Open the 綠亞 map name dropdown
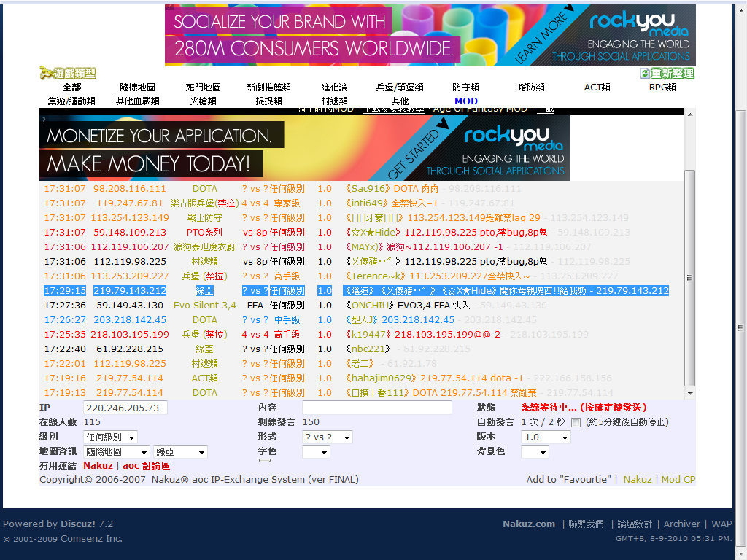 point(180,452)
